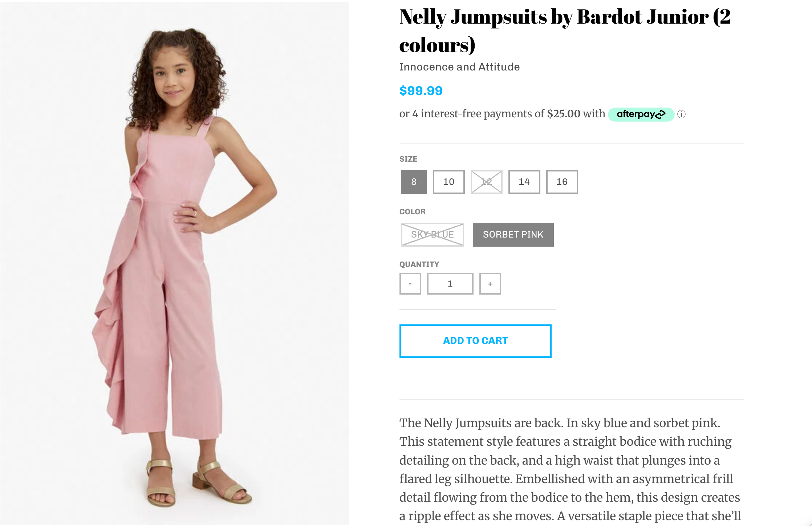Click the $99.99 price
This screenshot has height=526, width=812.
tap(421, 91)
